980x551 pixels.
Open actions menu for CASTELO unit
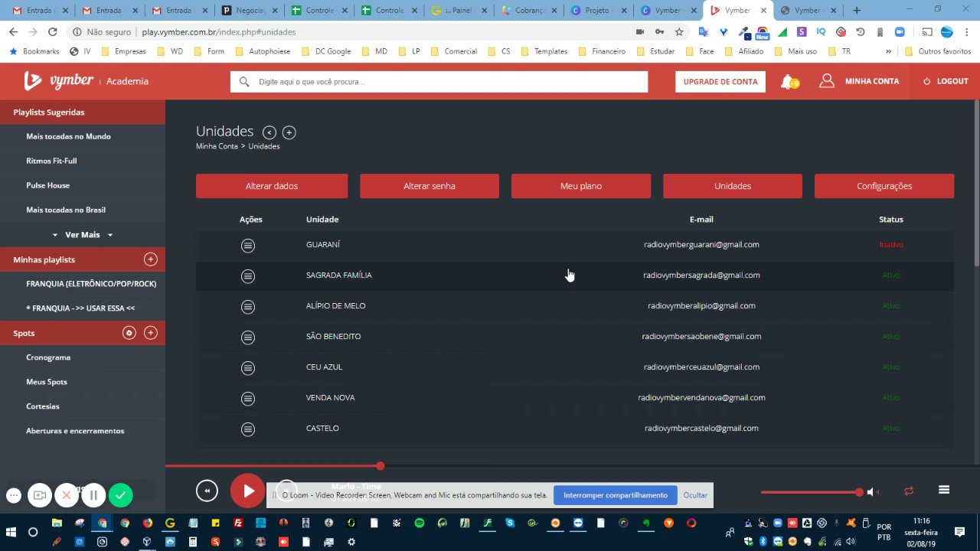tap(248, 429)
